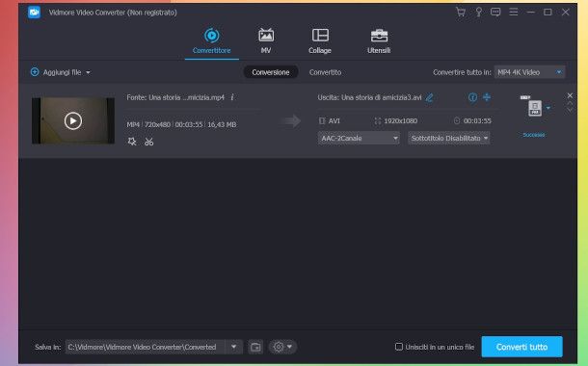Move the file item down arrow
This screenshot has height=366, width=588.
tap(570, 110)
